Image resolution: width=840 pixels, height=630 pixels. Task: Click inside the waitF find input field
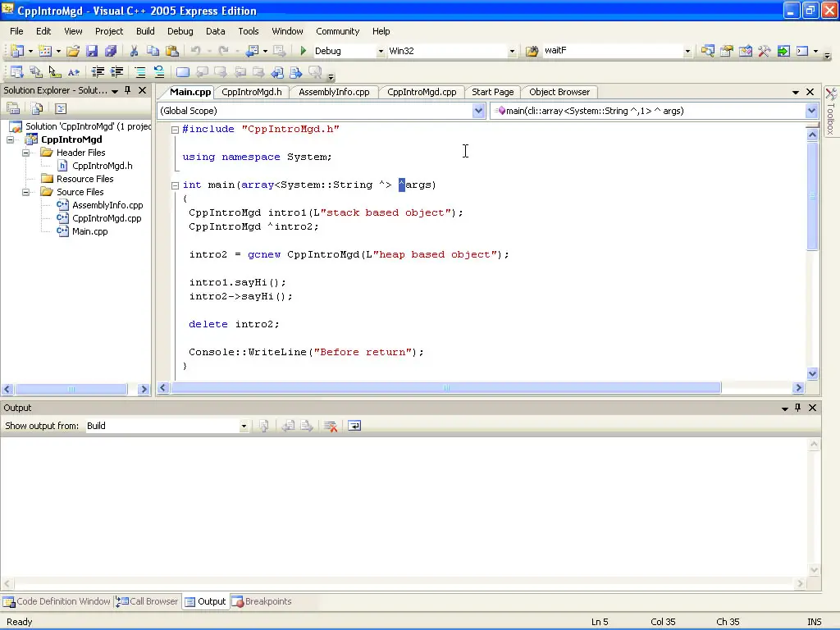point(612,51)
